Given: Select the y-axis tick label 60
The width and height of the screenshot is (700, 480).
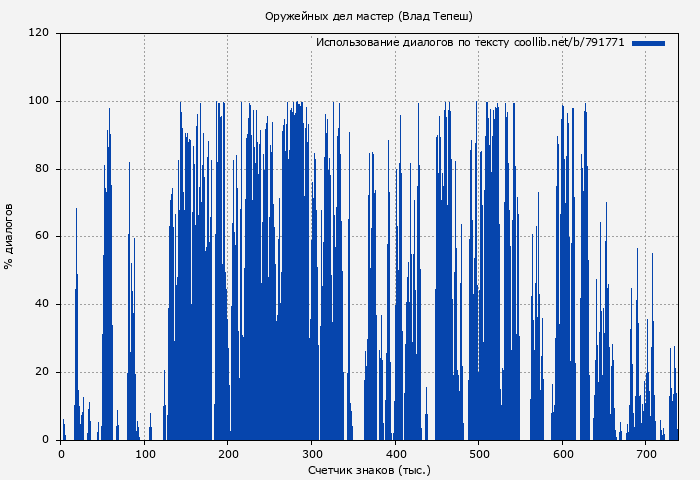Looking at the screenshot, I should coord(42,237).
